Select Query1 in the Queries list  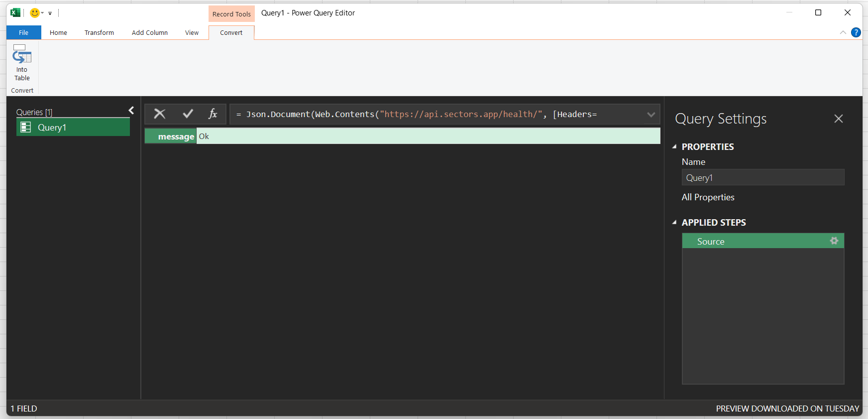(73, 128)
